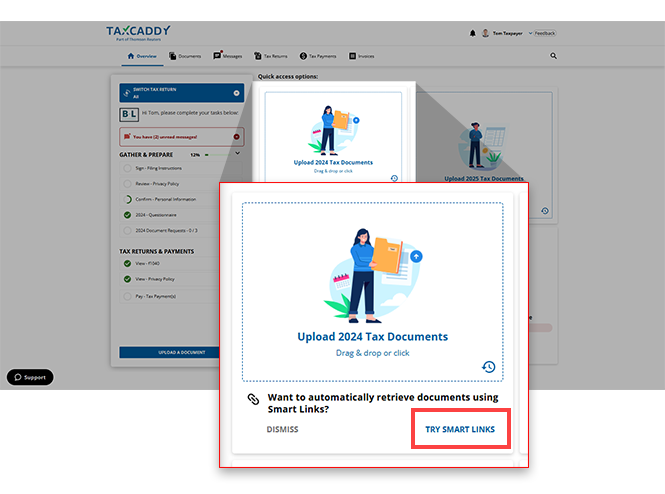The image size is (665, 494).
Task: Click the arrow icon on unread messages alert
Action: pos(237,137)
